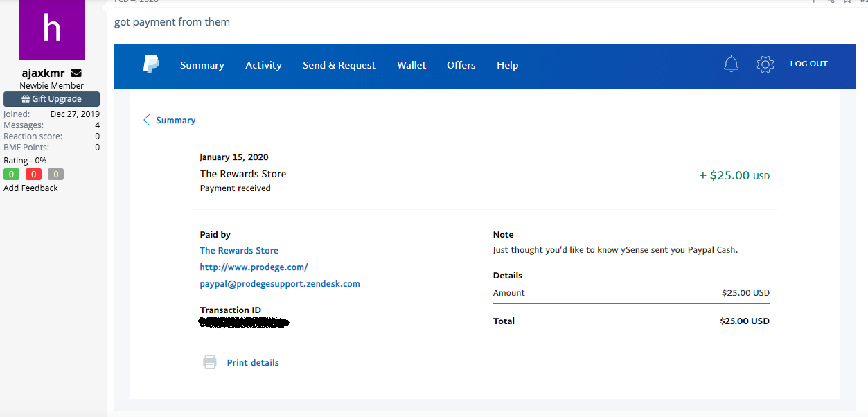Click the back chevron beside Summary
This screenshot has width=868, height=417.
[147, 120]
